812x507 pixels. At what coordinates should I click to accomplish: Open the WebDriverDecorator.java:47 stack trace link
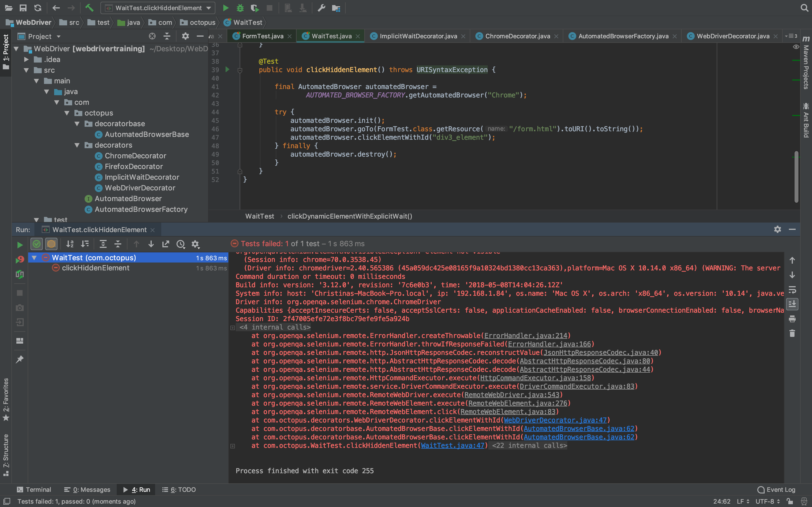pyautogui.click(x=555, y=420)
